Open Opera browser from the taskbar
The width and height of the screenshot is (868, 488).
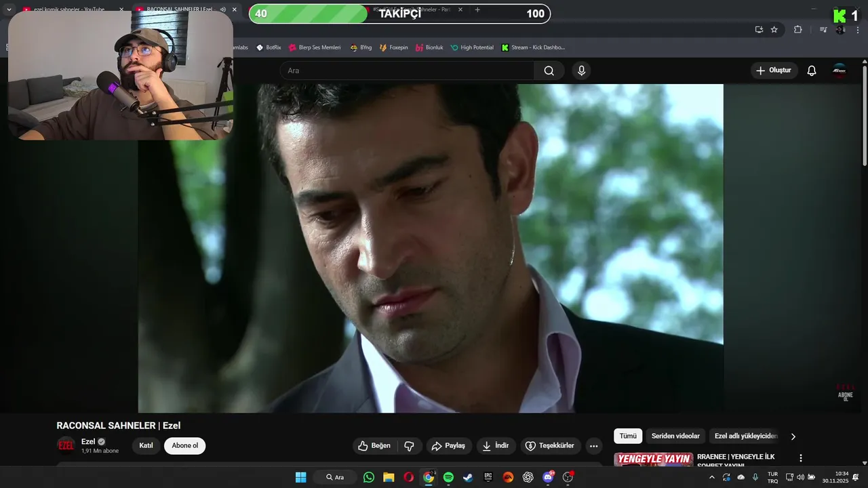409,477
